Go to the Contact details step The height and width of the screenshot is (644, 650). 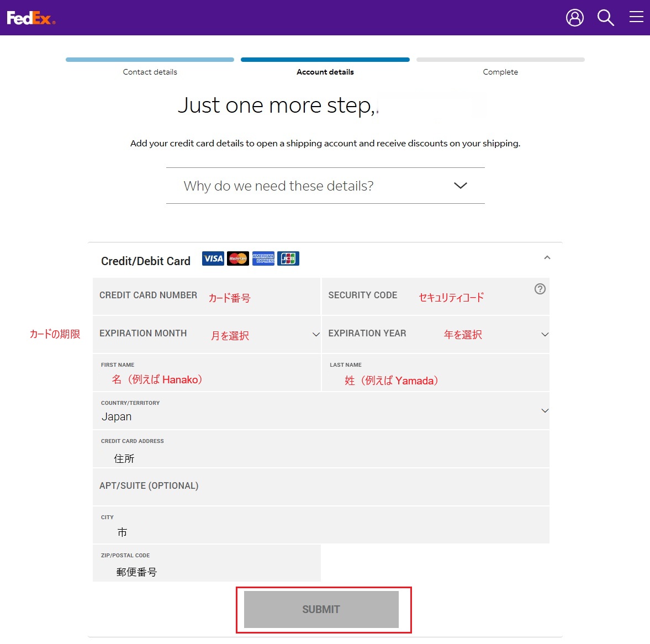coord(150,72)
